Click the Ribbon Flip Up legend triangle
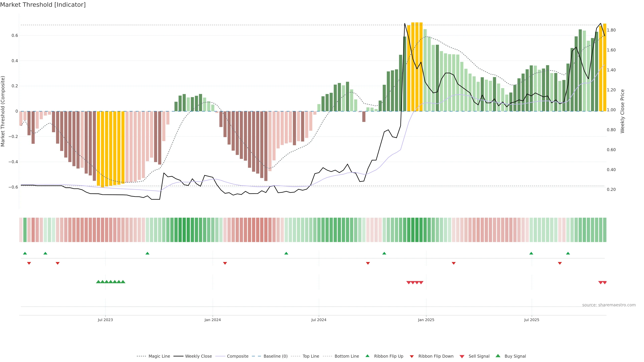 pos(367,356)
